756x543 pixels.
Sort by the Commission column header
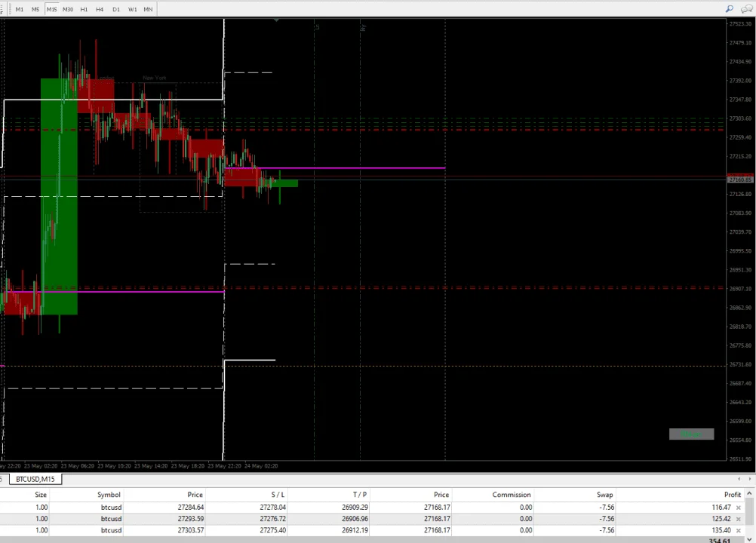click(x=512, y=494)
